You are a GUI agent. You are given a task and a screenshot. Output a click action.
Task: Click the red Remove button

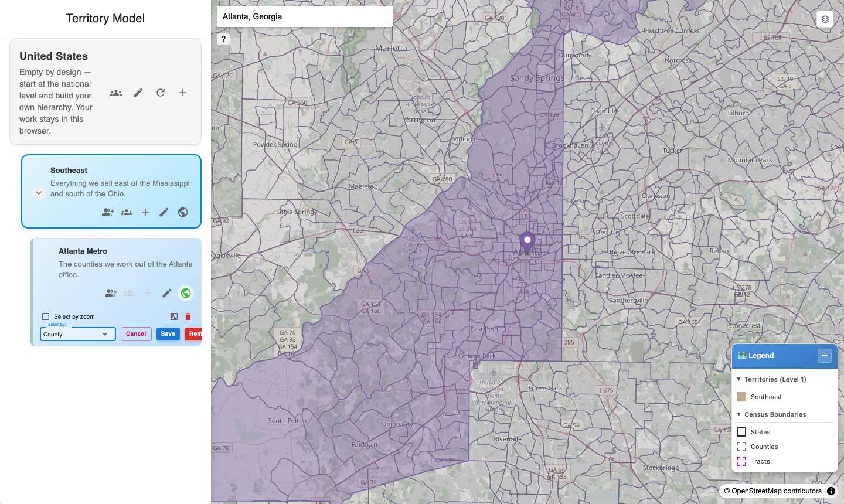(194, 334)
